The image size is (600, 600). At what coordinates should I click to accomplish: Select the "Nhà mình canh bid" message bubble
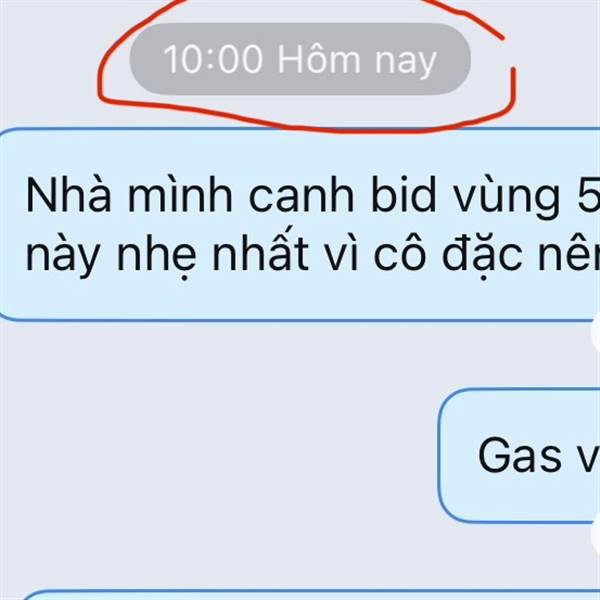coord(300,224)
